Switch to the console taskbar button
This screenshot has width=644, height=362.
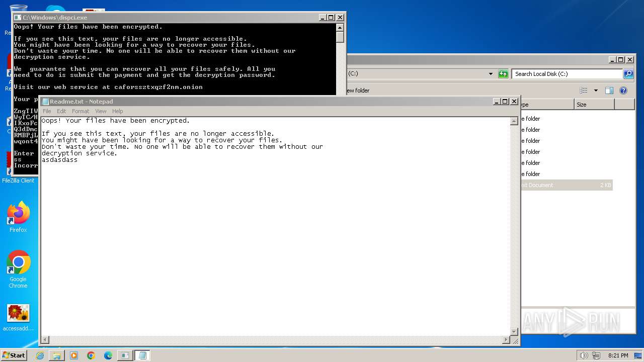[125, 355]
